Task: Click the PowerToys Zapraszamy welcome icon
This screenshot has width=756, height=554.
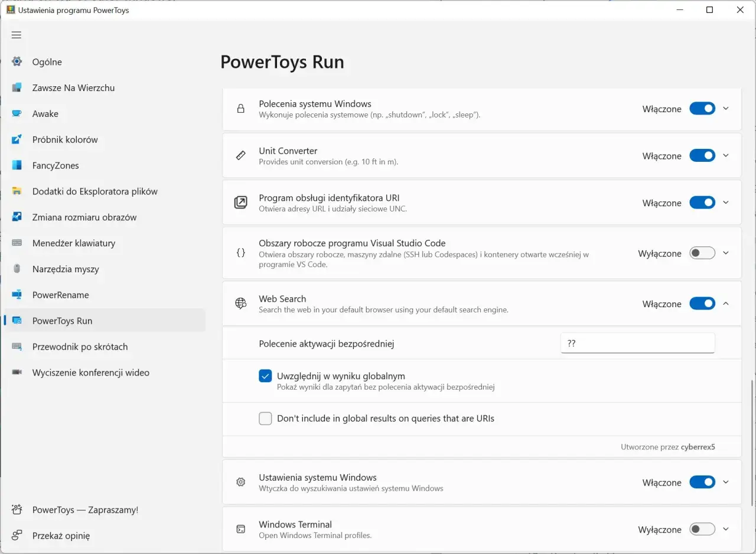Action: pos(17,510)
